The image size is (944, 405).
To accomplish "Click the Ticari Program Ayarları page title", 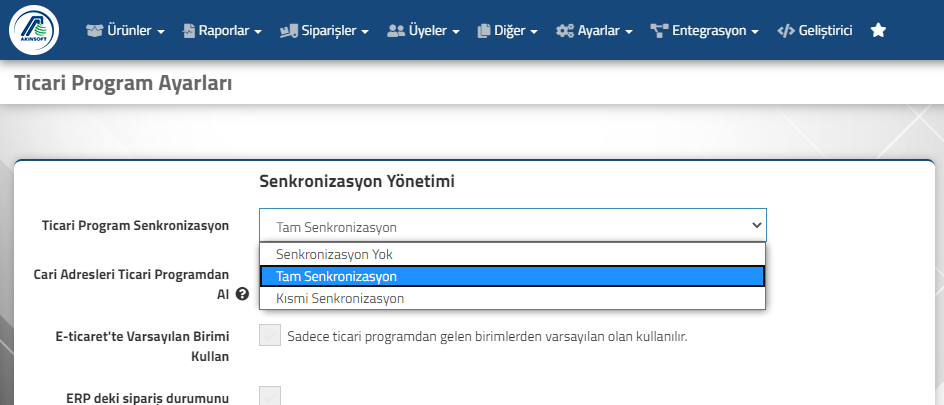I will pyautogui.click(x=123, y=84).
